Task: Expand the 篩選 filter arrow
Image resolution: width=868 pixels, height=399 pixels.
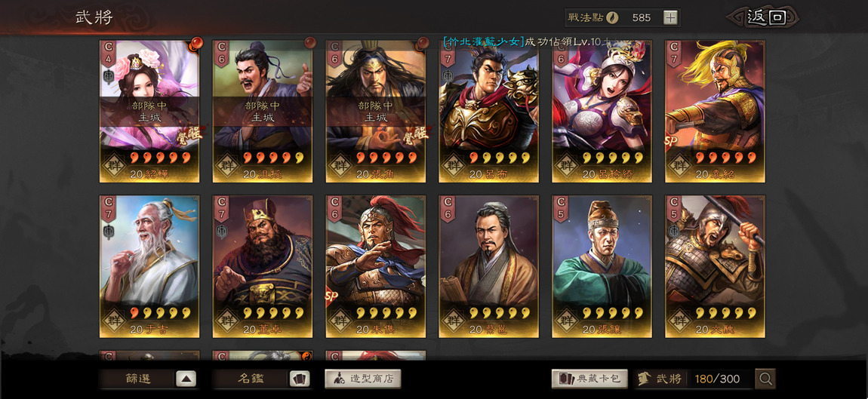Action: click(186, 379)
